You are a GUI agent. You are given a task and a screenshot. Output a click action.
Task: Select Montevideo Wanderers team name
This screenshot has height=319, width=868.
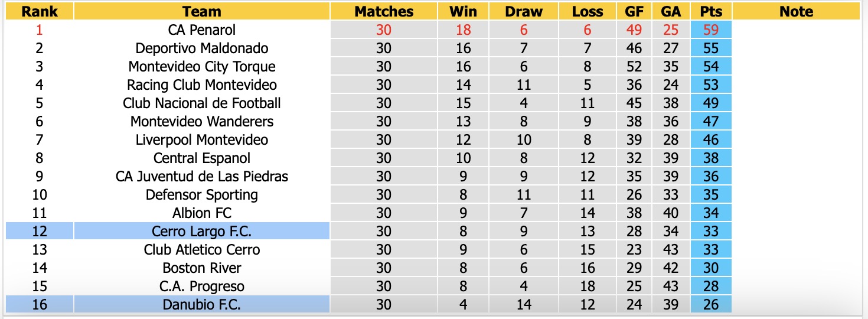pos(202,121)
